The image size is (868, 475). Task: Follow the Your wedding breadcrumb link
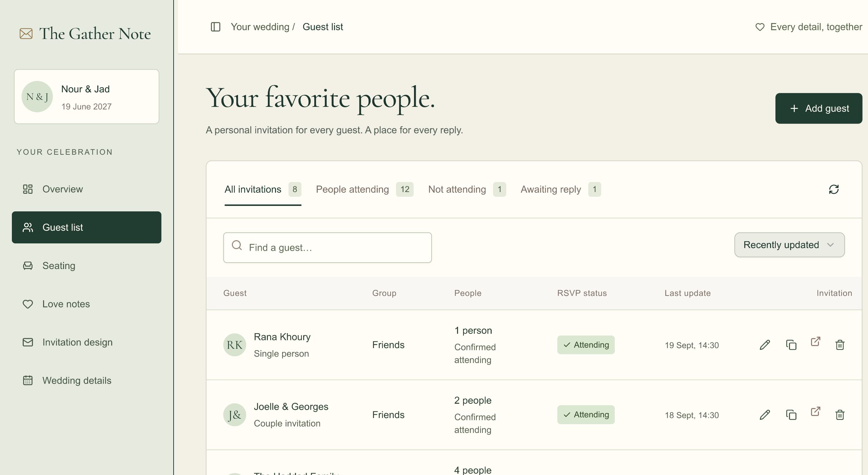point(260,27)
